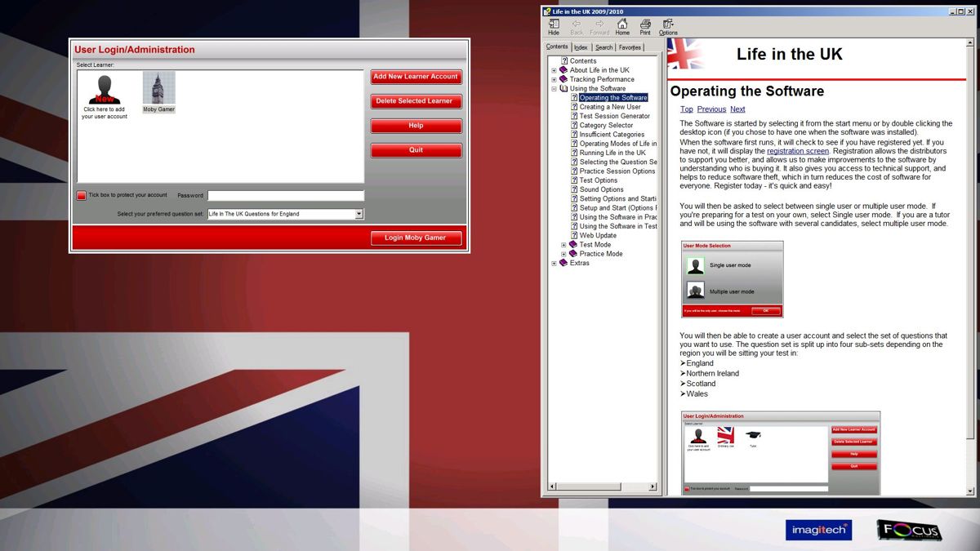980x551 pixels.
Task: Click the User Mode Selection thumbnail image
Action: (733, 278)
